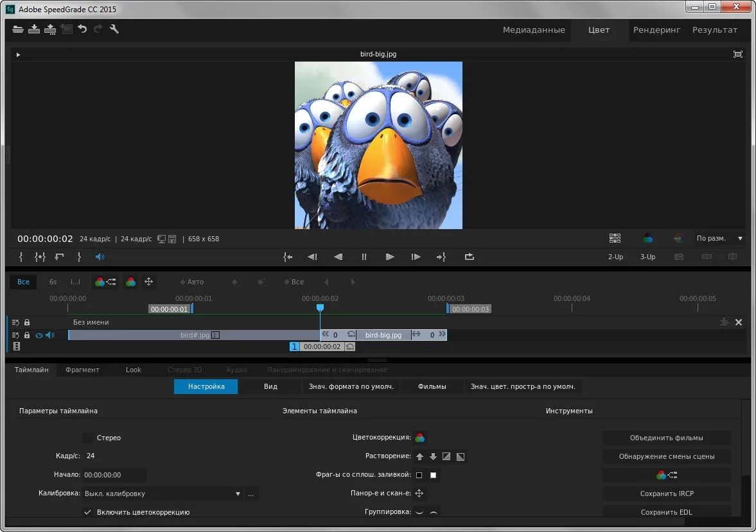
Task: Switch to the Рендеринг tab
Action: (656, 30)
